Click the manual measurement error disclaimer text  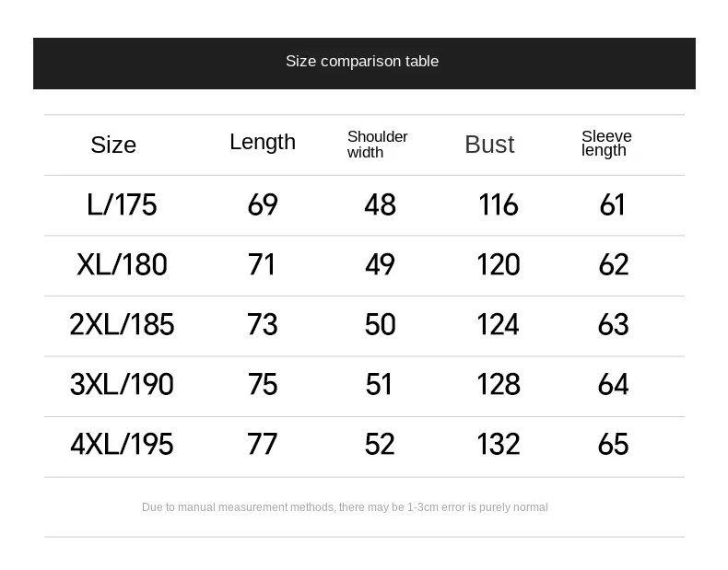coord(345,507)
